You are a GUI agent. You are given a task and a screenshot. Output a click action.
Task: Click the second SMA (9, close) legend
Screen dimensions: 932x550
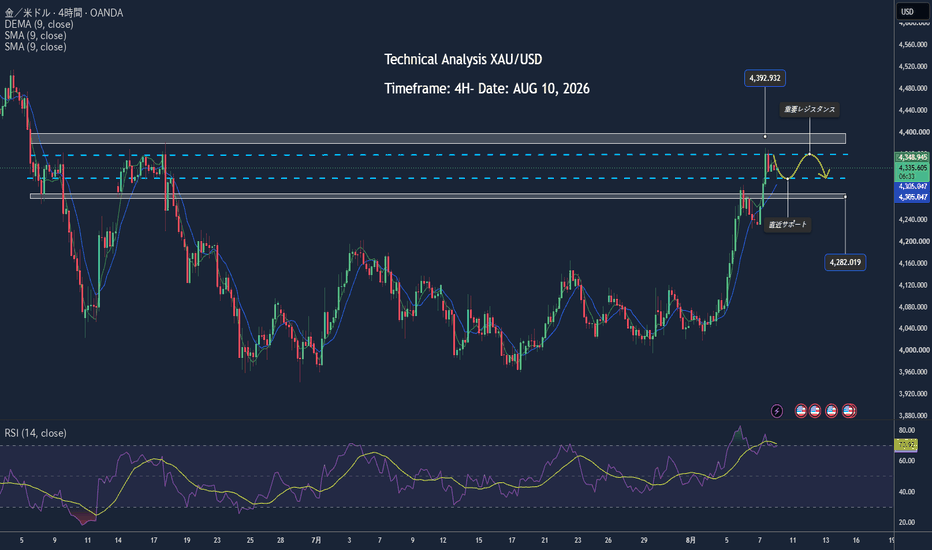tap(35, 47)
